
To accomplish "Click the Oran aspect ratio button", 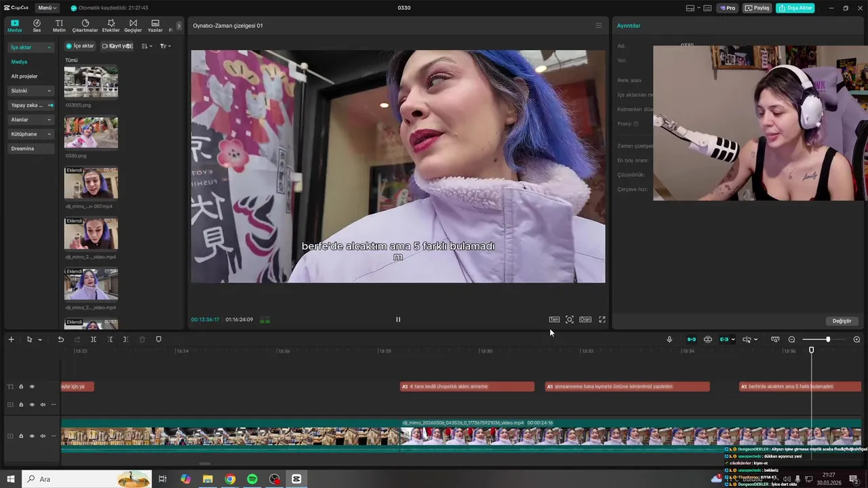I will coord(585,319).
